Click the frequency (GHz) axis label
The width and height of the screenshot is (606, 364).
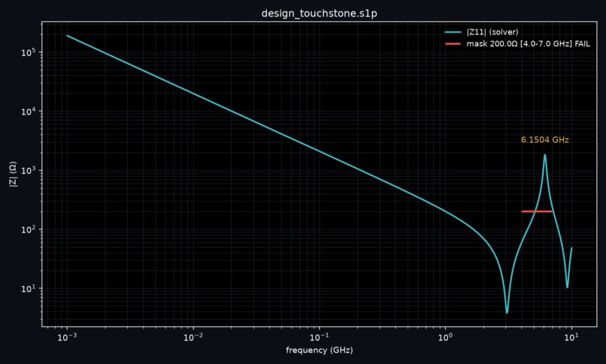click(x=320, y=350)
